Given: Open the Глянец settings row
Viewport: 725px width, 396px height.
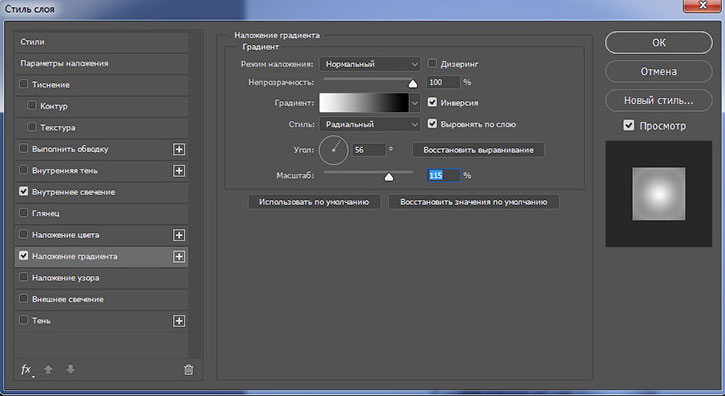Looking at the screenshot, I should click(x=102, y=213).
